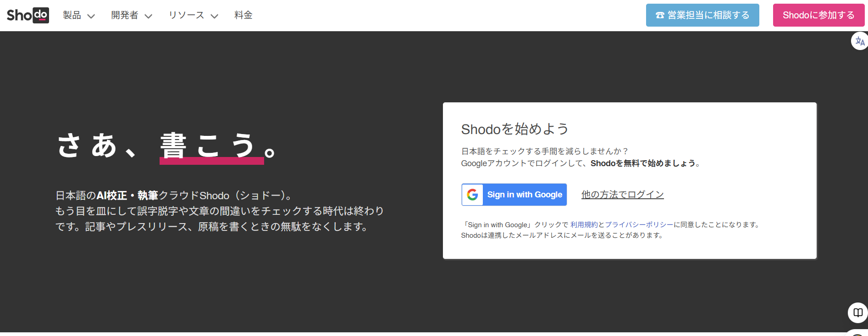Viewport: 868px width, 336px height.
Task: Click the chevron beside 開発者
Action: coord(148,16)
